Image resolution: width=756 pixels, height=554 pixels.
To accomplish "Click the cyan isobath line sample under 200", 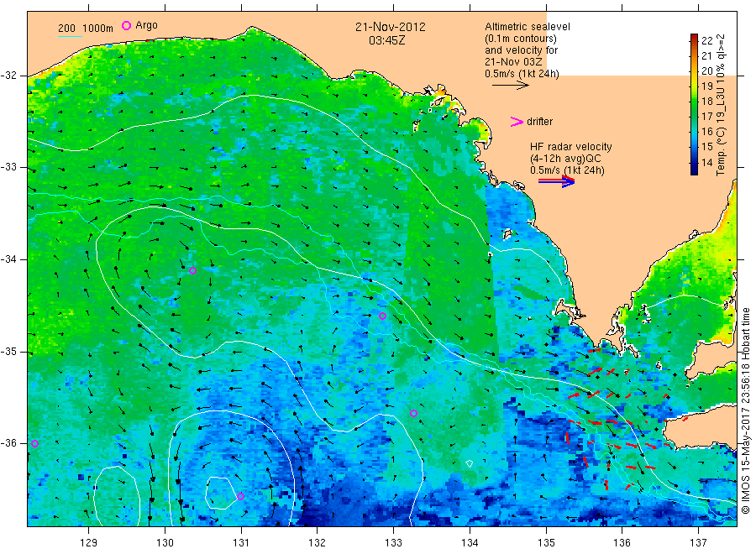I will pyautogui.click(x=70, y=36).
